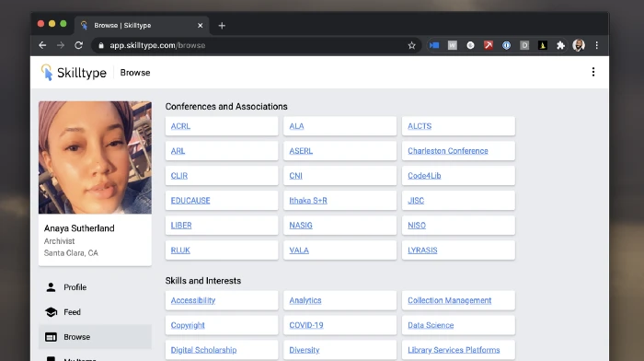Click the site lock padlock icon
The height and width of the screenshot is (361, 644).
pyautogui.click(x=101, y=45)
